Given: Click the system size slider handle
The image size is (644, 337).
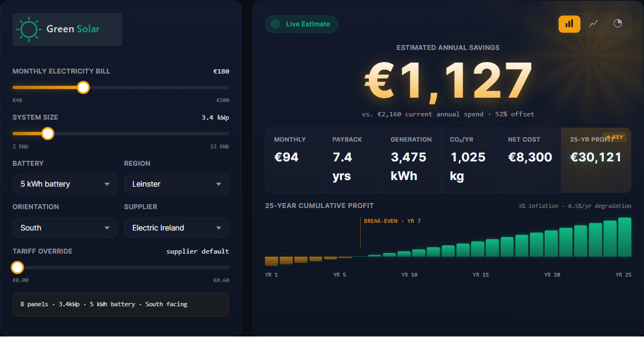Looking at the screenshot, I should [x=48, y=134].
